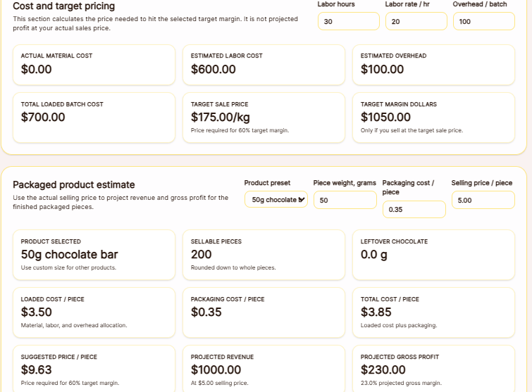Click the Labor hours input field
The height and width of the screenshot is (392, 532).
pos(349,21)
